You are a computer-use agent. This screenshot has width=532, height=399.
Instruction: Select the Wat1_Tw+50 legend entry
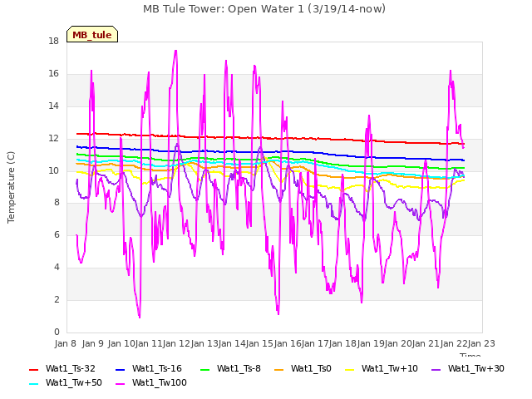click(x=66, y=383)
